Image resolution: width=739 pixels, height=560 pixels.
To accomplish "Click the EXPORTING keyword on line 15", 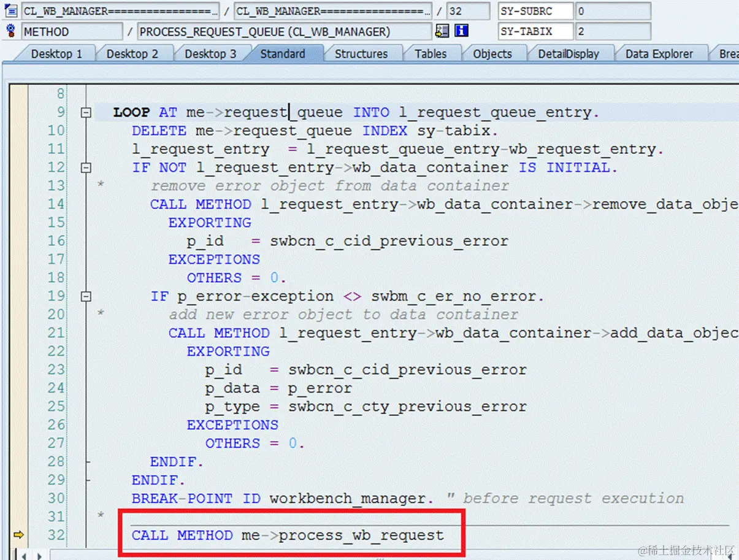I will [210, 223].
